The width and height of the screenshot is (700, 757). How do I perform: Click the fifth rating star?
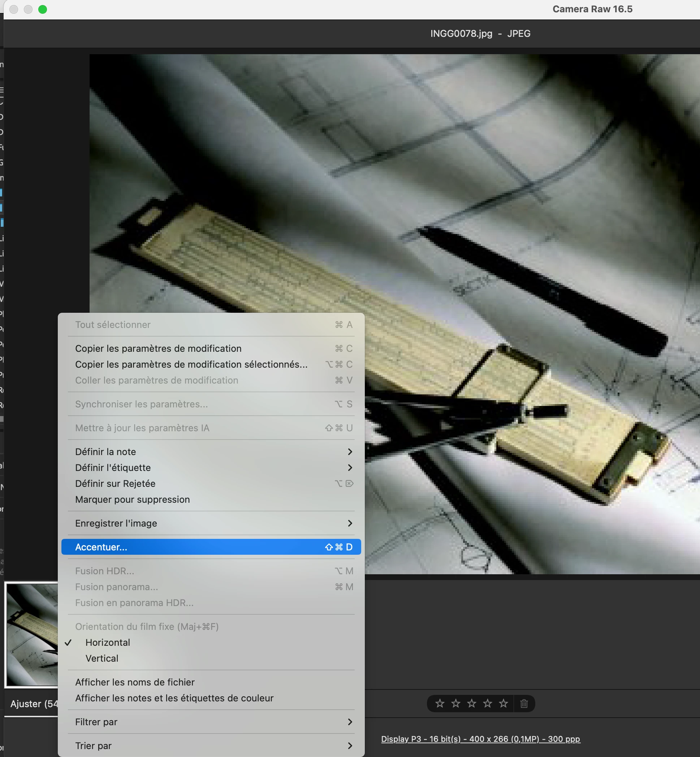coord(503,703)
